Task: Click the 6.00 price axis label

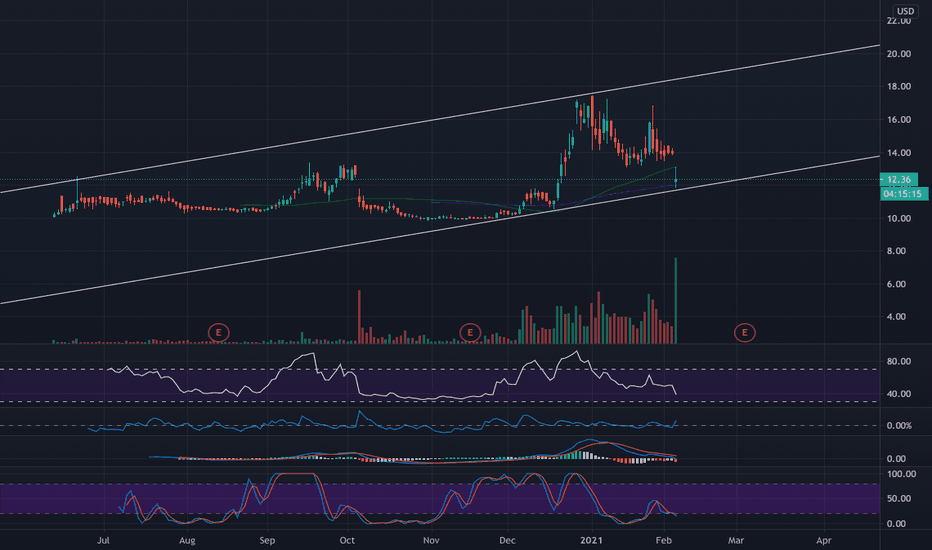Action: click(896, 284)
